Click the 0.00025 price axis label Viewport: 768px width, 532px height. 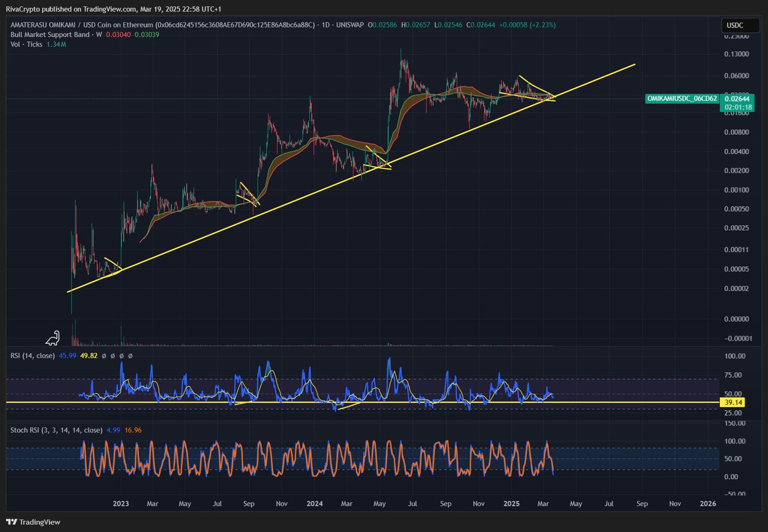[737, 228]
